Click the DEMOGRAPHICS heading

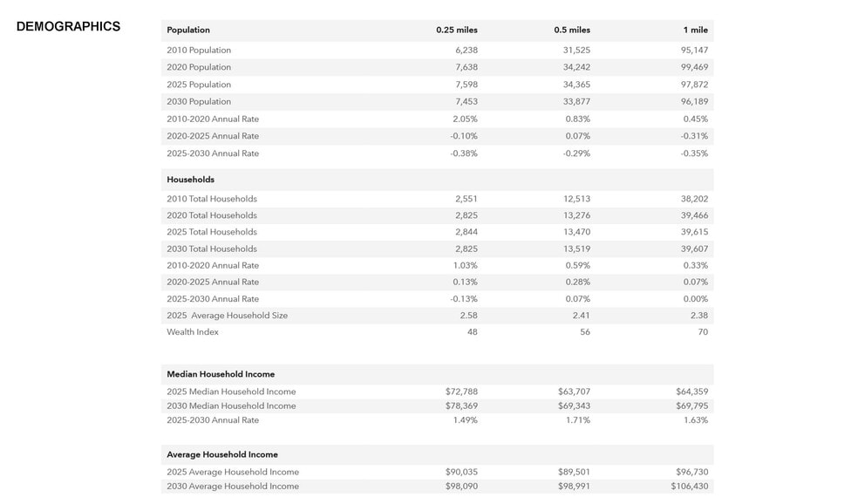tap(68, 26)
